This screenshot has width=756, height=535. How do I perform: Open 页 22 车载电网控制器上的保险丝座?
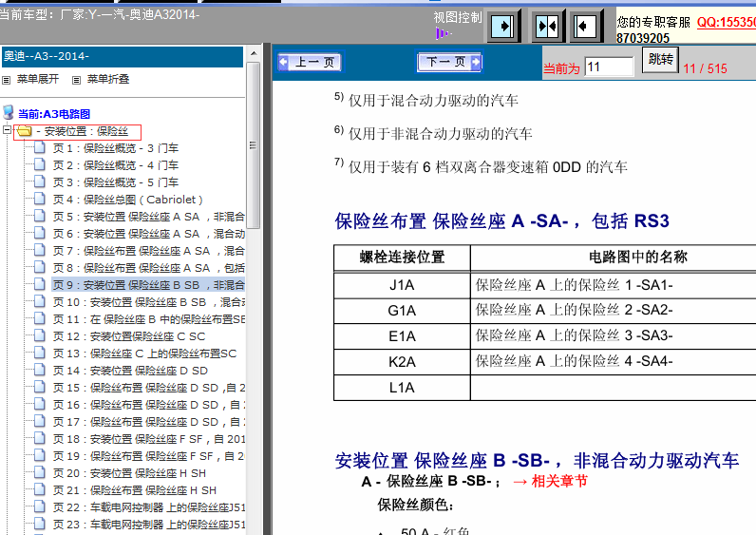[x=148, y=507]
